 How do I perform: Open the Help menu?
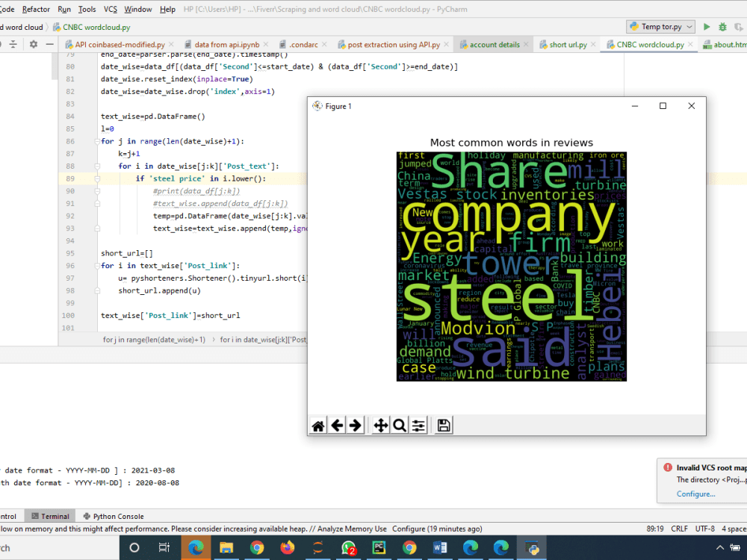(x=167, y=9)
